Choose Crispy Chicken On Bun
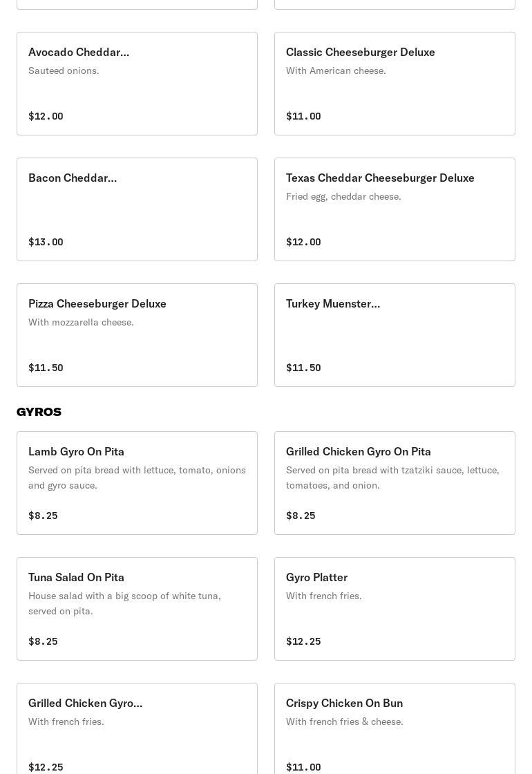This screenshot has height=774, width=532. (395, 728)
